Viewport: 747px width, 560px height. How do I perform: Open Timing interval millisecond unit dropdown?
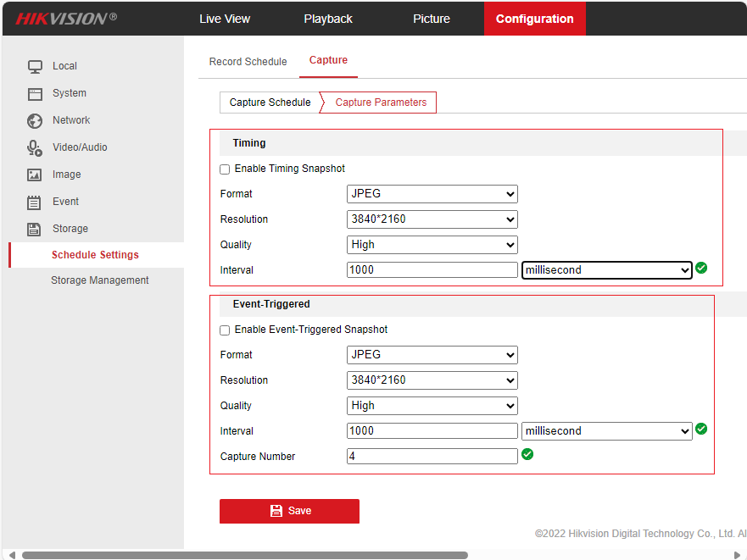pos(606,270)
